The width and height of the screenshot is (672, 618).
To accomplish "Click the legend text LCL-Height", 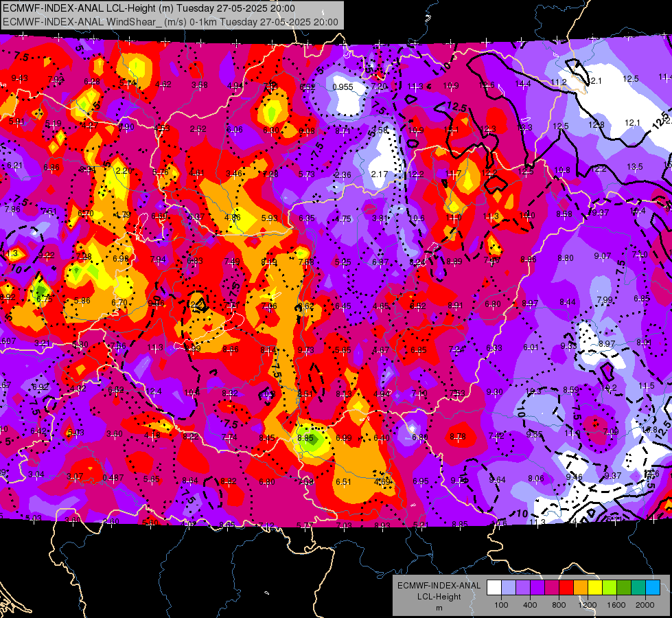I will 439,597.
